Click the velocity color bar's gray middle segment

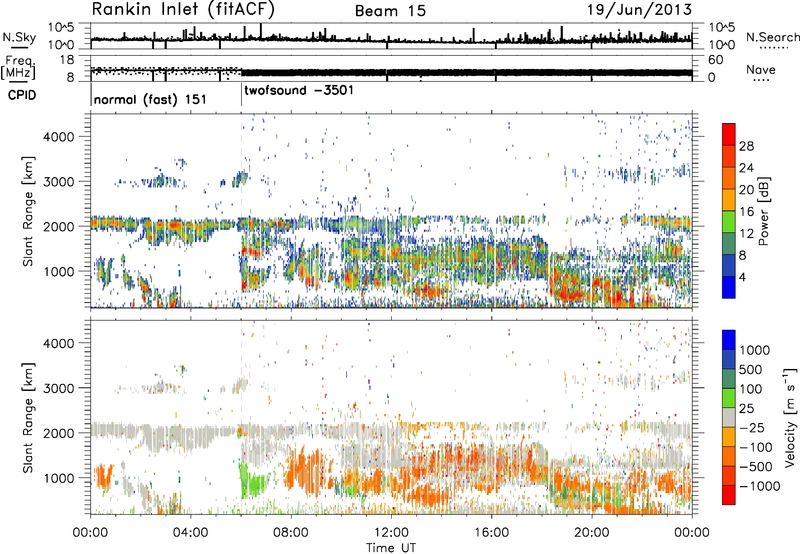pos(729,417)
